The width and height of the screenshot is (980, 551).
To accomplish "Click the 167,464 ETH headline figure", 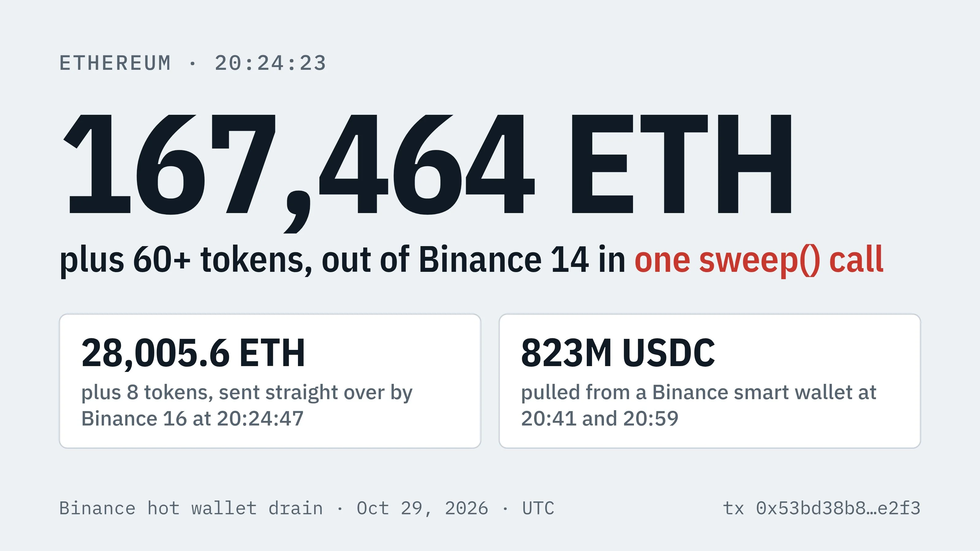I will (427, 167).
